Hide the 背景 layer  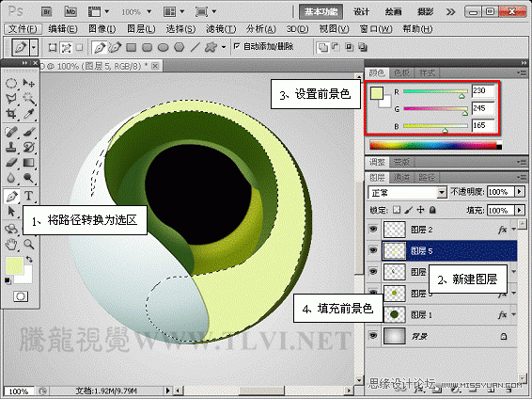373,336
